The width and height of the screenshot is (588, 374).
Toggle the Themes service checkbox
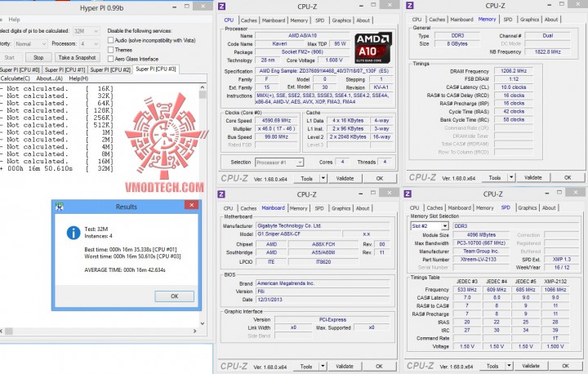[x=110, y=50]
